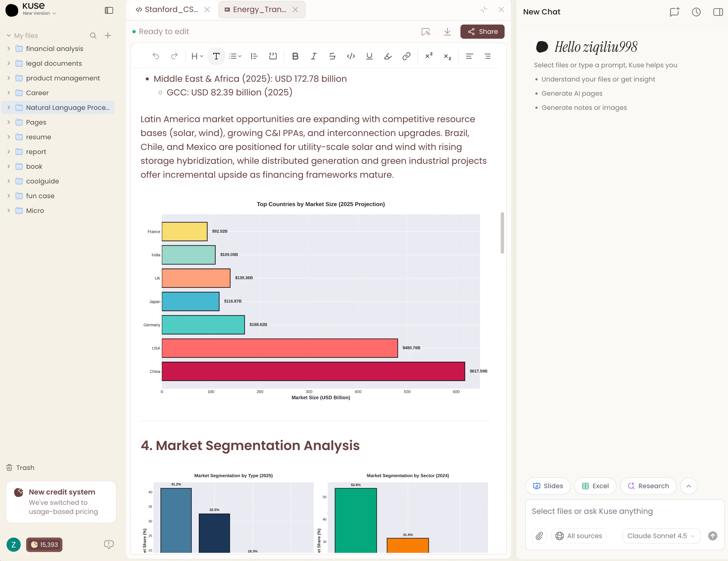Click the Excel button
This screenshot has height=561, width=728.
[x=595, y=486]
